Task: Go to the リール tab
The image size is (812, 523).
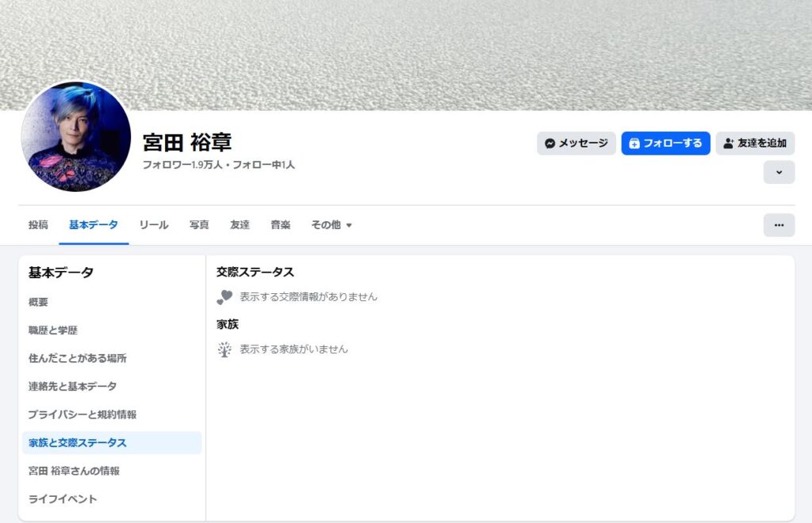Action: pos(154,225)
